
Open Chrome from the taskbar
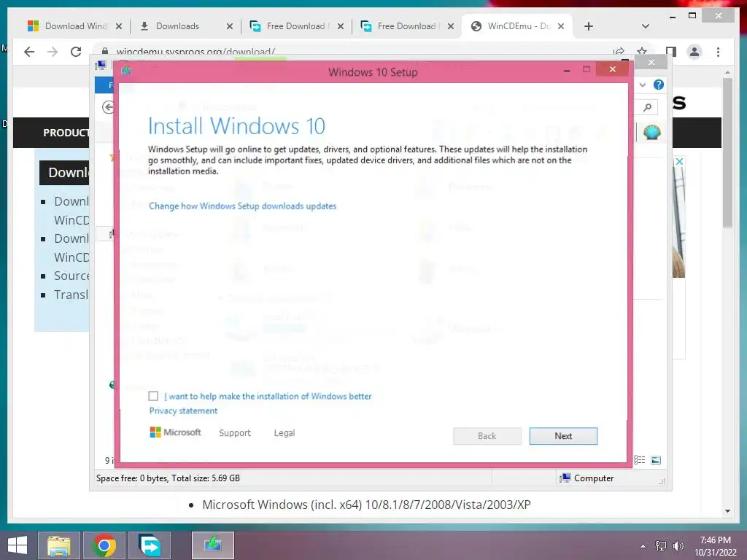104,545
